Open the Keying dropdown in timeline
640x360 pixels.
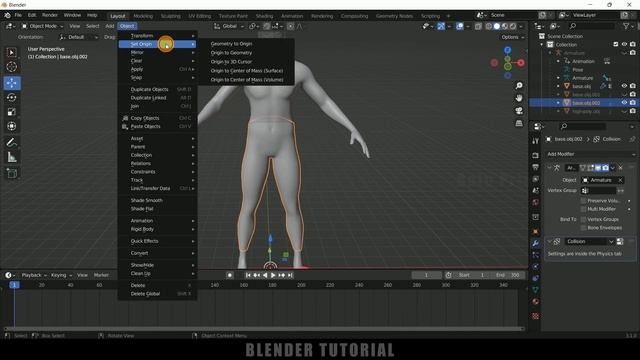(x=61, y=275)
